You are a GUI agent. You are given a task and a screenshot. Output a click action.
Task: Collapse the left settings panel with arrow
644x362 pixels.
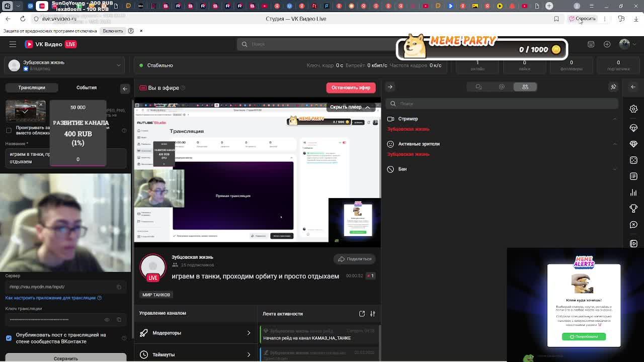pyautogui.click(x=125, y=88)
